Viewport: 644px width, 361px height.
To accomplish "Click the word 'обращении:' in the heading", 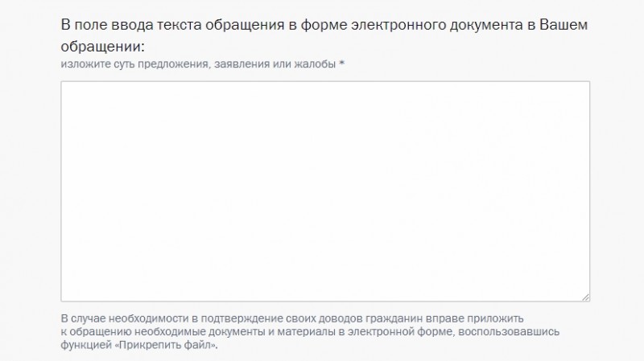I will pyautogui.click(x=103, y=47).
